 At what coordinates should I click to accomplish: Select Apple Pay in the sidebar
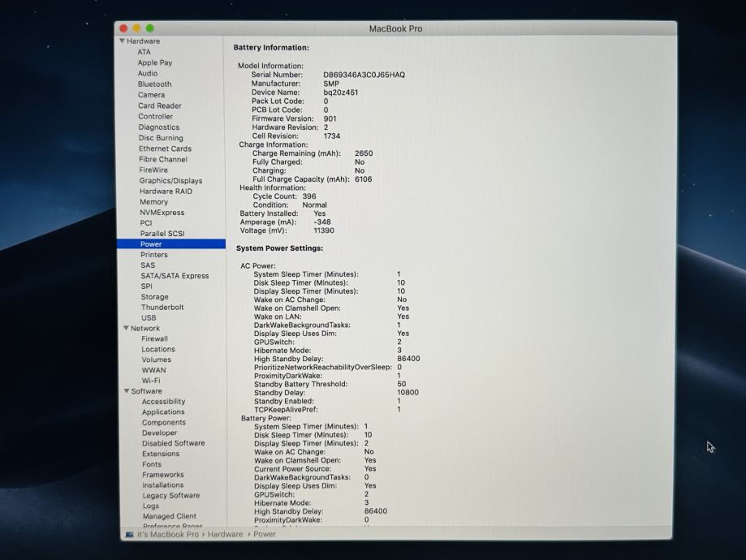(x=155, y=62)
